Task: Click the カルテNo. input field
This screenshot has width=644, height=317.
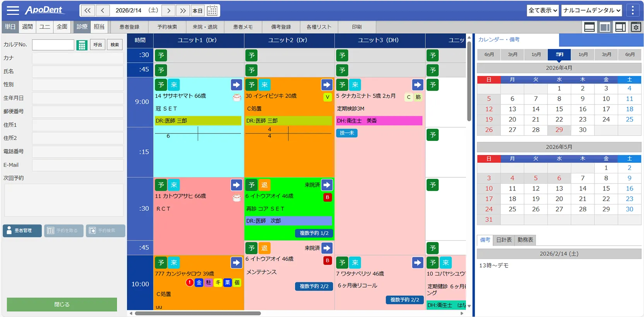Action: tap(53, 45)
